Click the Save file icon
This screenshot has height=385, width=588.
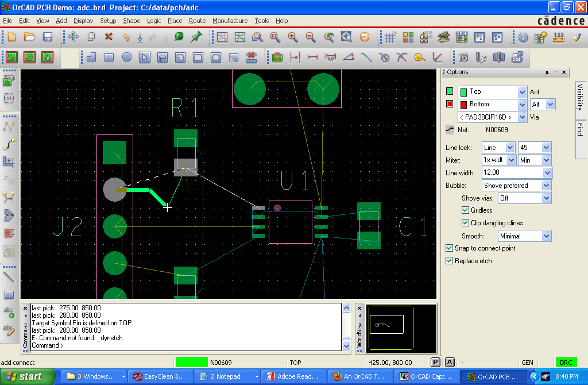[x=48, y=37]
